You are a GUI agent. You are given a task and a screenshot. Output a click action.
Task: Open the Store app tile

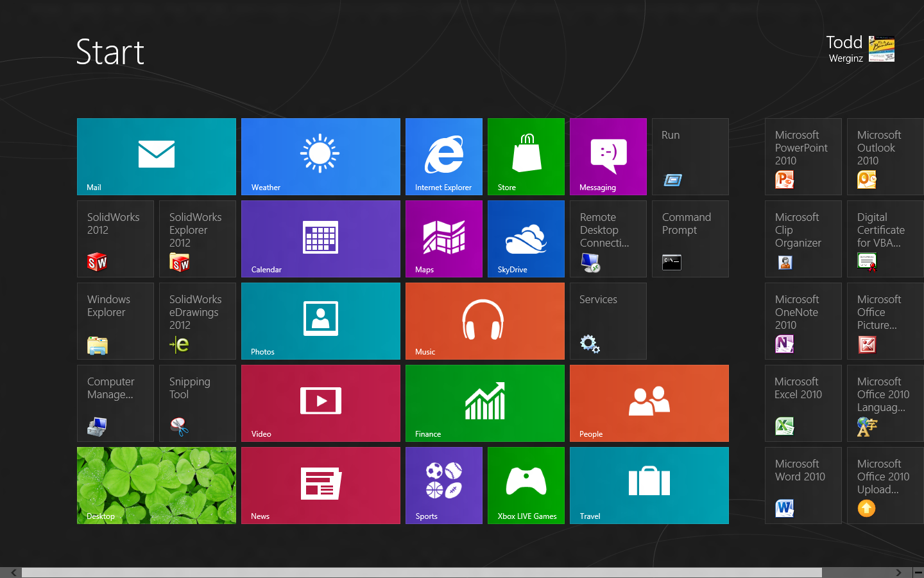click(526, 157)
